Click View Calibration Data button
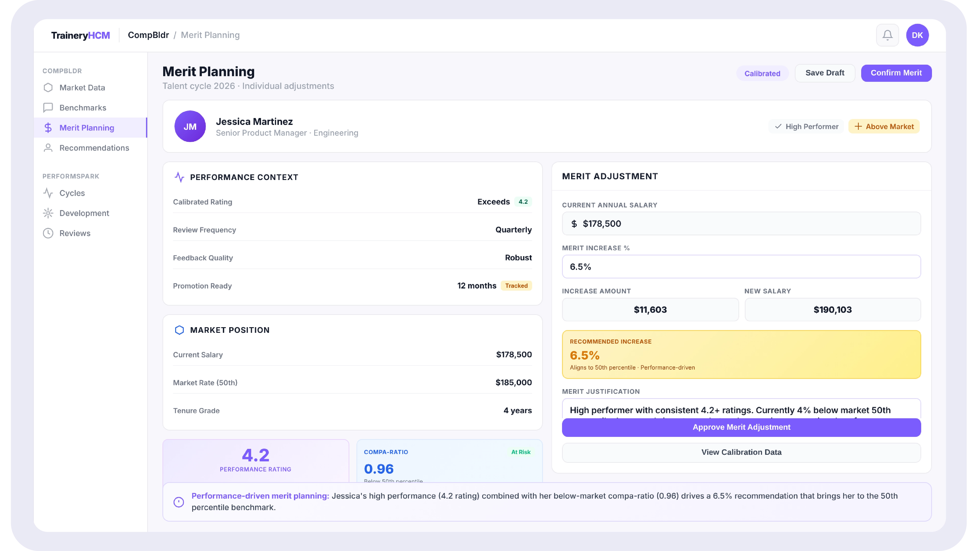Image resolution: width=980 pixels, height=551 pixels. pos(741,452)
